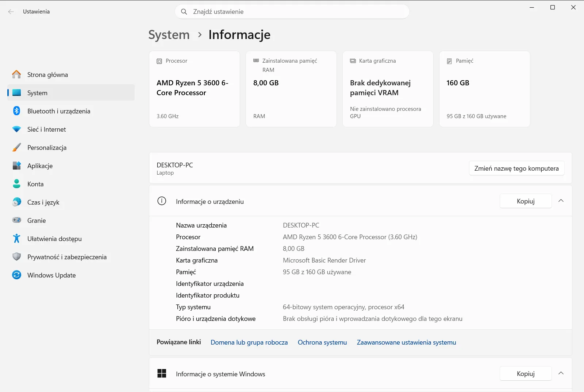Click the search magnifier icon
This screenshot has height=392, width=584.
[x=184, y=12]
